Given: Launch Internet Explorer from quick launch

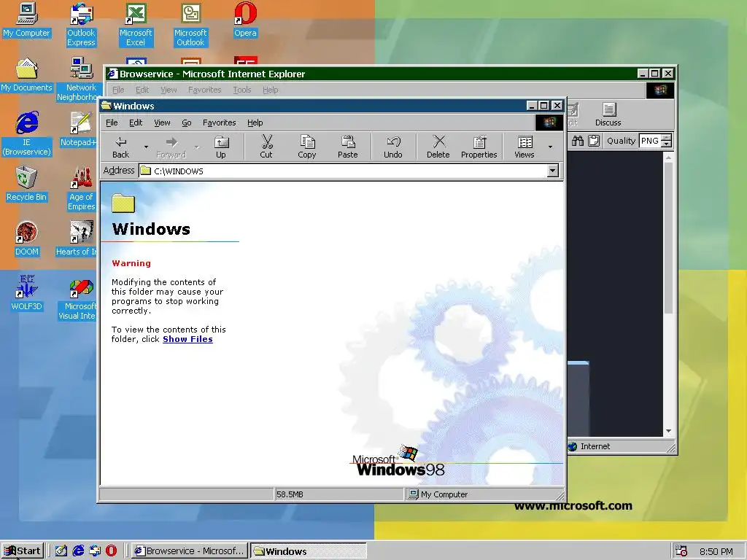Looking at the screenshot, I should [x=78, y=551].
